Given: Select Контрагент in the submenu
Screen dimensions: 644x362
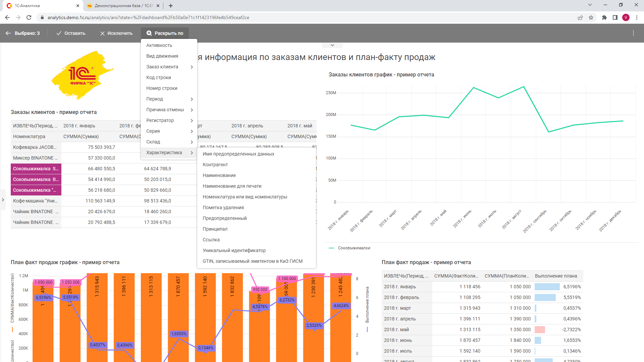Looking at the screenshot, I should 257,165.
